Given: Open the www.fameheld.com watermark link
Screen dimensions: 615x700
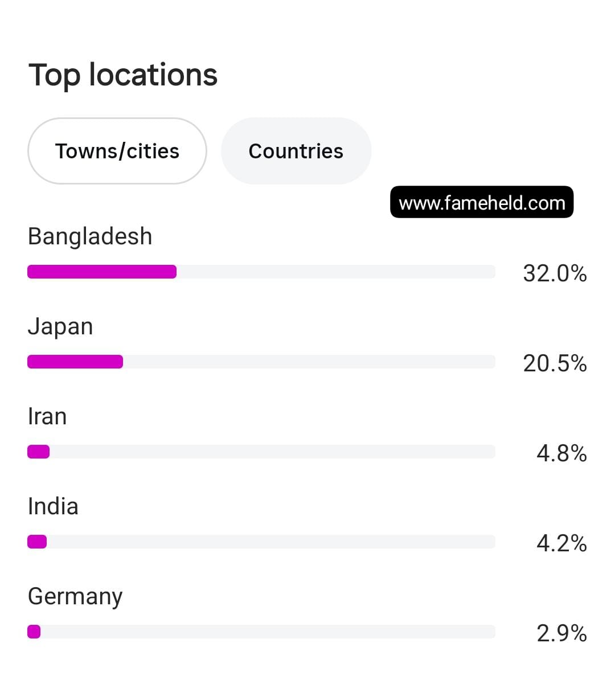Looking at the screenshot, I should tap(482, 202).
